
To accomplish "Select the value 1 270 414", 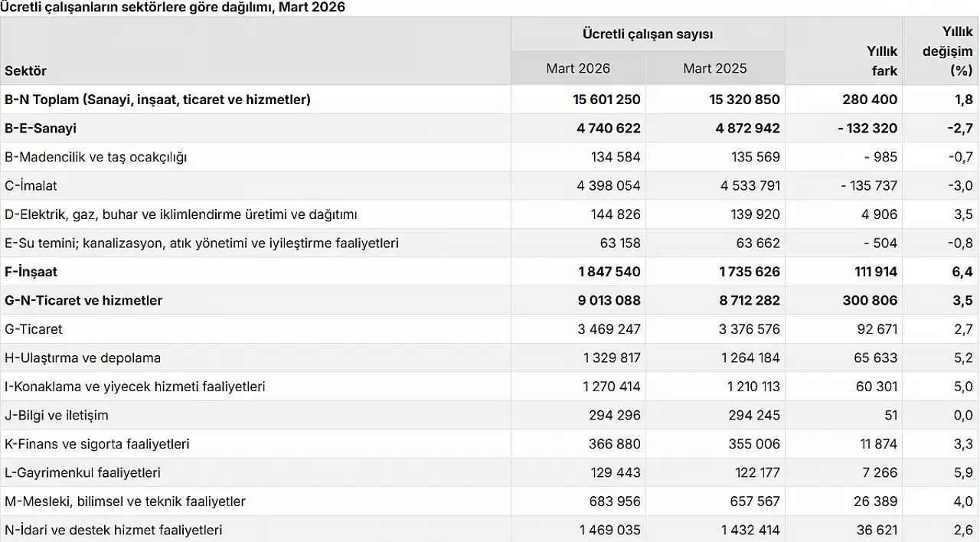I will click(x=612, y=387).
